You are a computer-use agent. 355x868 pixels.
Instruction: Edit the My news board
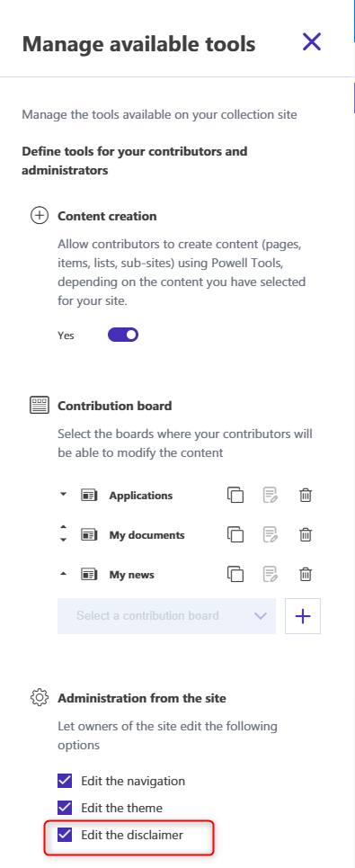click(x=271, y=575)
